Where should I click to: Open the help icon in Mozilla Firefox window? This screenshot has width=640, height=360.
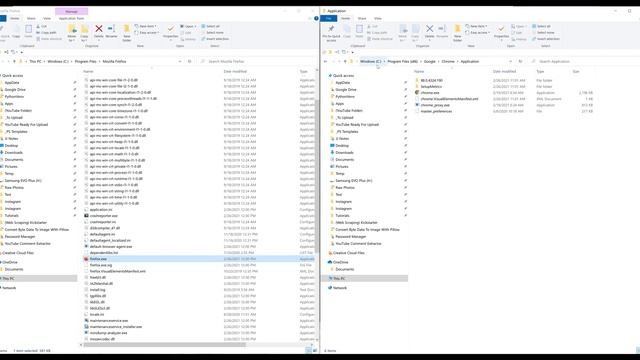[x=316, y=18]
